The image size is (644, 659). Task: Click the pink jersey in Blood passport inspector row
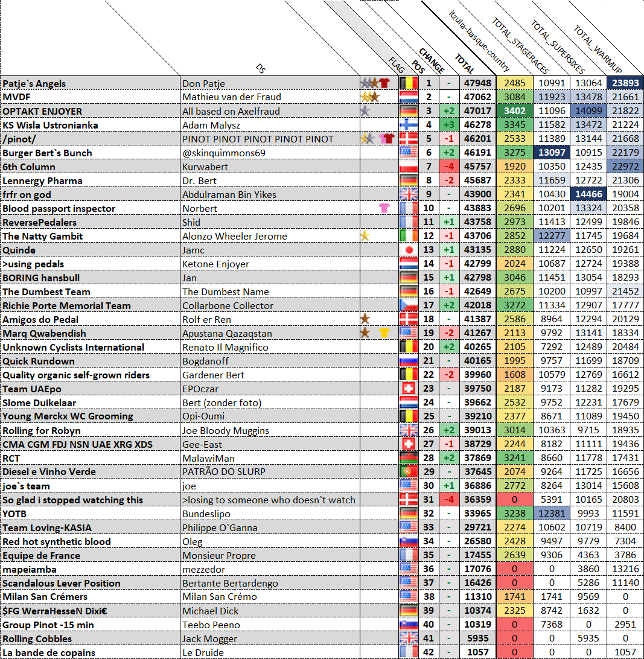384,208
